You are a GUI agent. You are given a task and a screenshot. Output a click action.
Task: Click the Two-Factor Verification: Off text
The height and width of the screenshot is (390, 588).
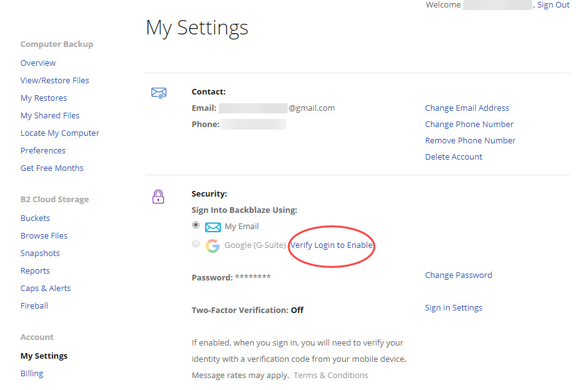[x=248, y=310]
